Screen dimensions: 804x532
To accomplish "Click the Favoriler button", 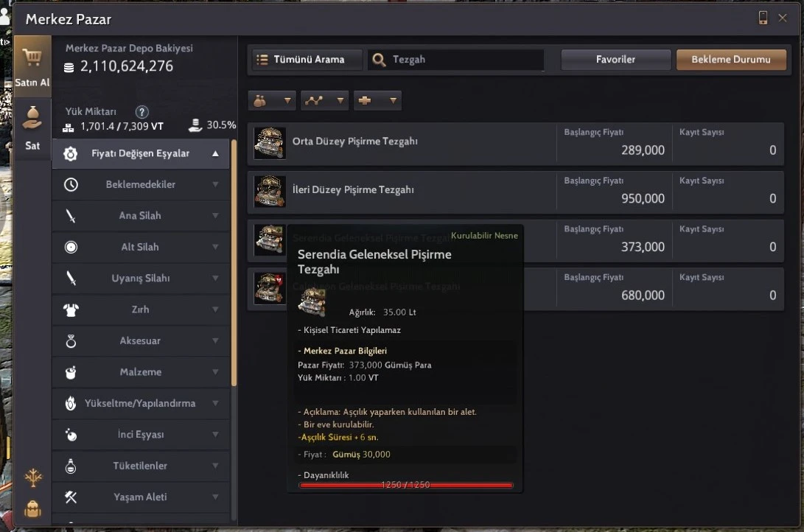I will [x=616, y=60].
